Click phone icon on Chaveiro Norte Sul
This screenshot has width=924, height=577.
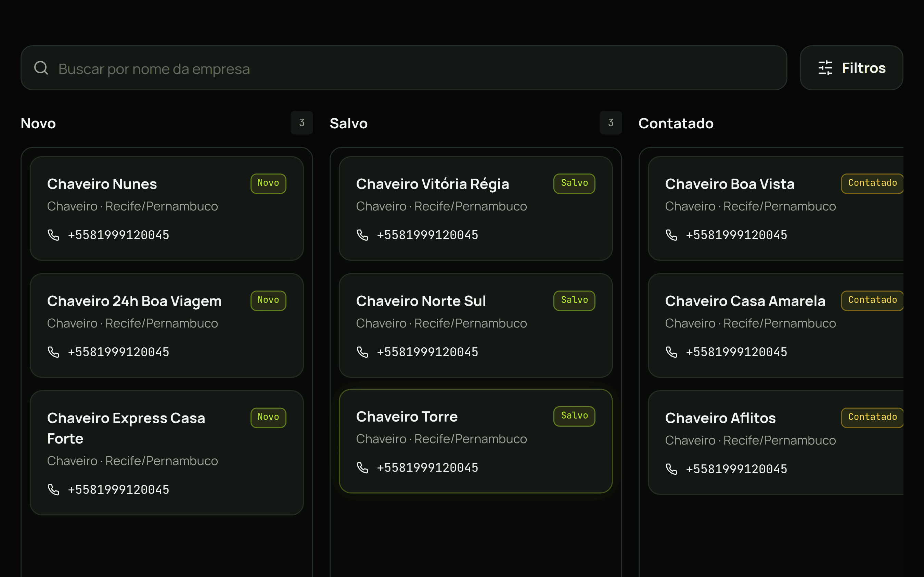[x=362, y=352]
